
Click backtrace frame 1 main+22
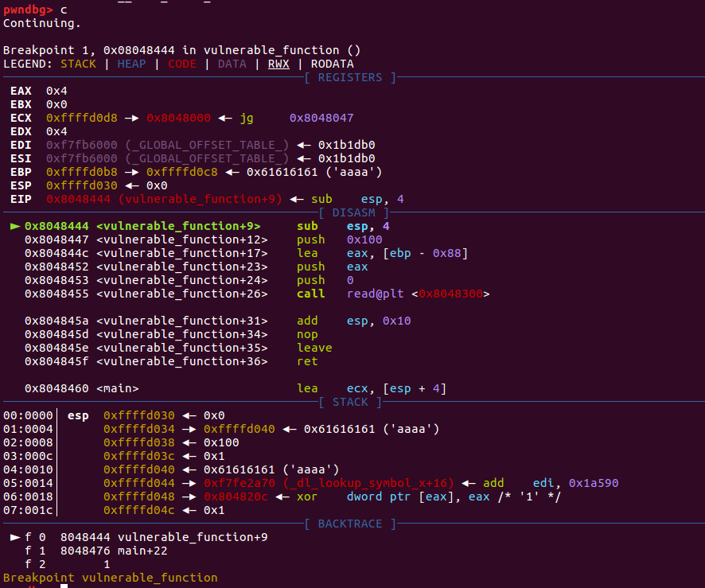click(96, 551)
